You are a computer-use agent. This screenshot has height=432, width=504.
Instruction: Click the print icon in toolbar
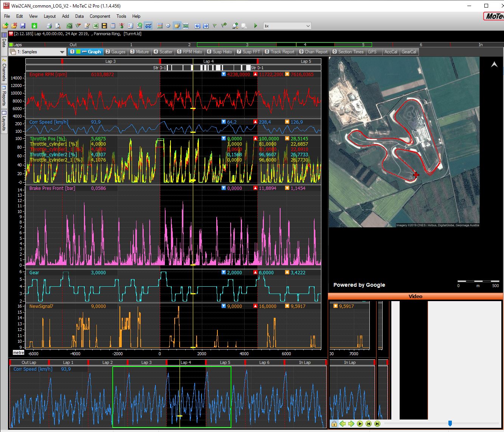click(x=49, y=26)
